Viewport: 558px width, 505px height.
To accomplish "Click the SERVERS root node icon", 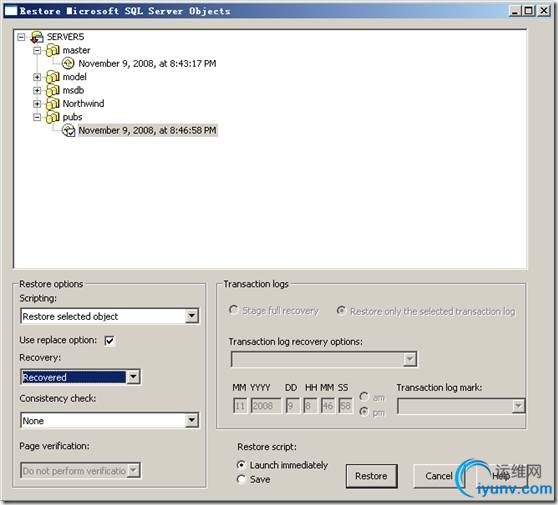I will 37,37.
